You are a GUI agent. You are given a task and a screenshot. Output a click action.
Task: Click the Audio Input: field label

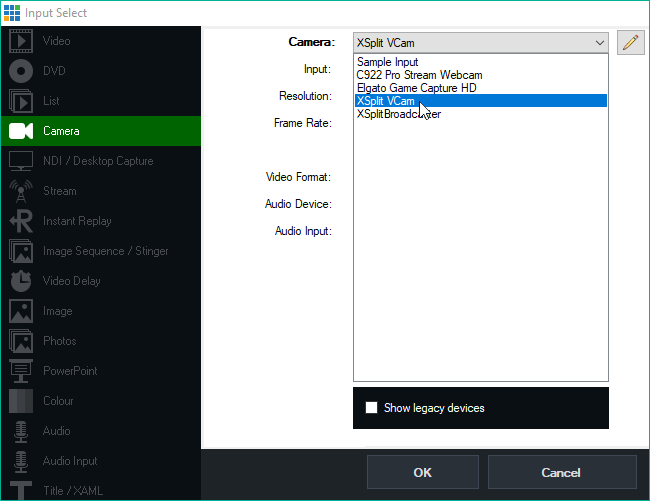click(303, 231)
